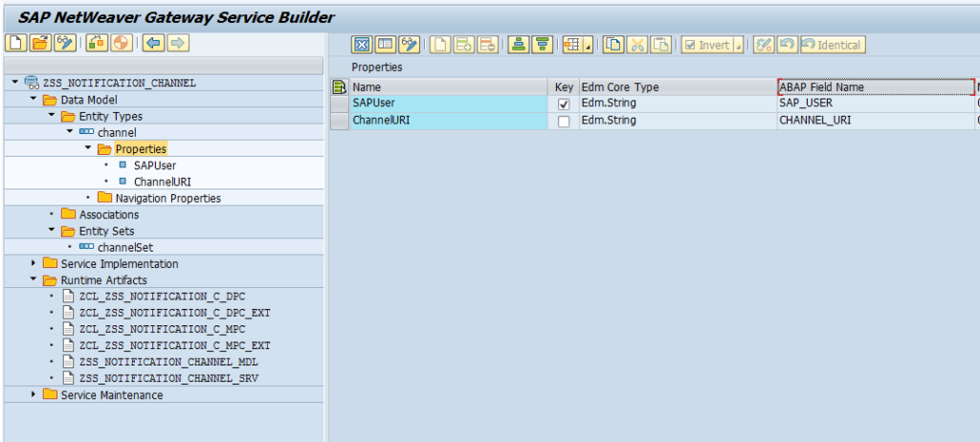
Task: Create a new project with the blank page icon
Action: tap(15, 43)
